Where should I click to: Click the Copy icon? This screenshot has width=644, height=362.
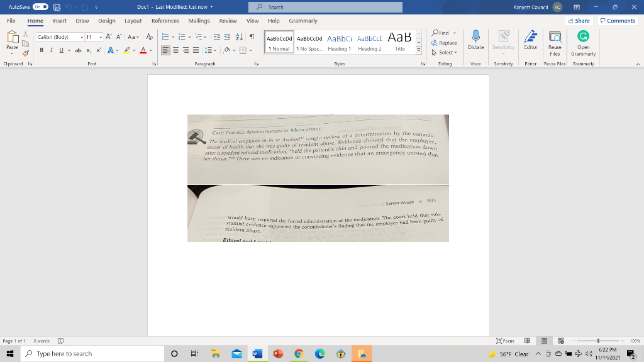25,43
